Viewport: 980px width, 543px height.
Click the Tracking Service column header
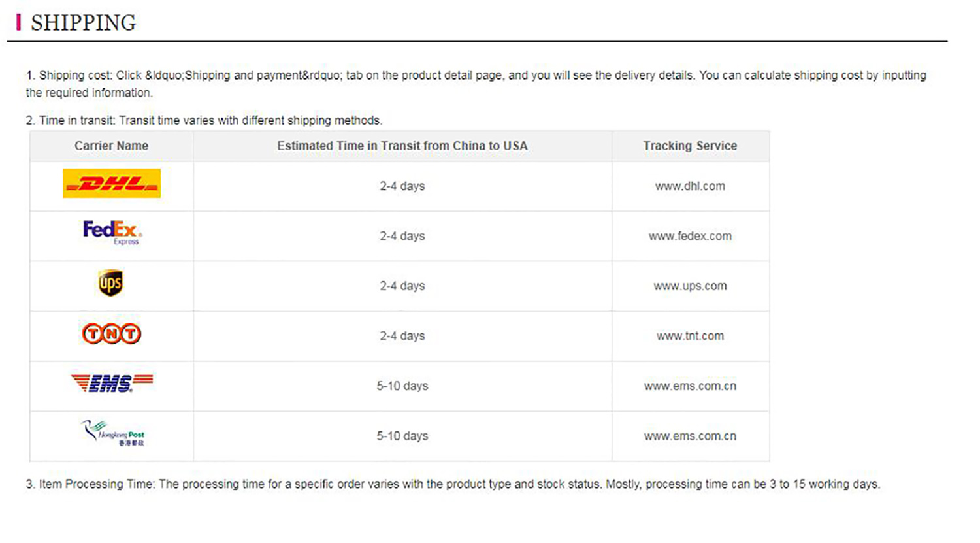[x=690, y=146]
